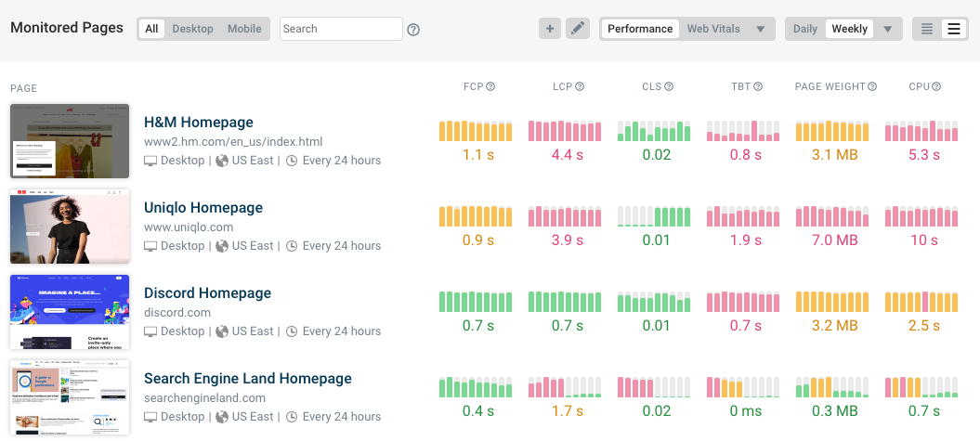Click H&M FCP bar chart showing 1.1 s
980x441 pixels.
coord(476,131)
